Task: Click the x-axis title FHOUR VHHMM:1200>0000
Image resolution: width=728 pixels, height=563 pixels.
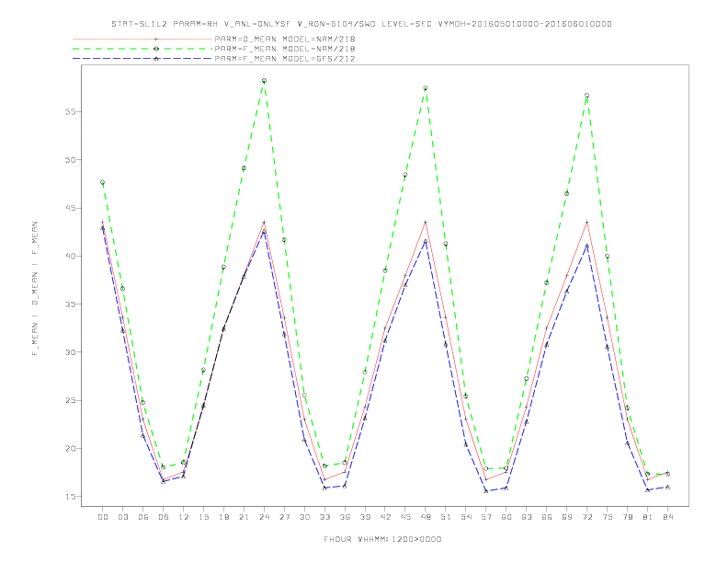Action: [x=382, y=539]
